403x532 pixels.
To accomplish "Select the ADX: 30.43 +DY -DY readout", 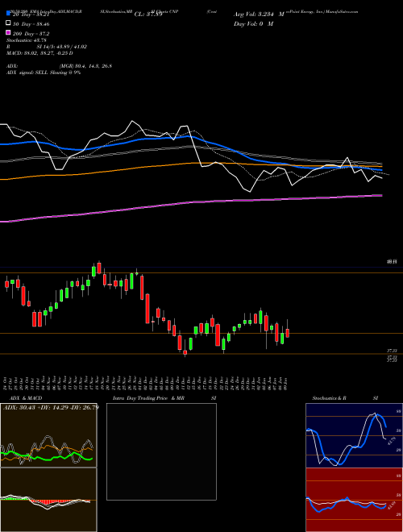I will coord(50,407).
